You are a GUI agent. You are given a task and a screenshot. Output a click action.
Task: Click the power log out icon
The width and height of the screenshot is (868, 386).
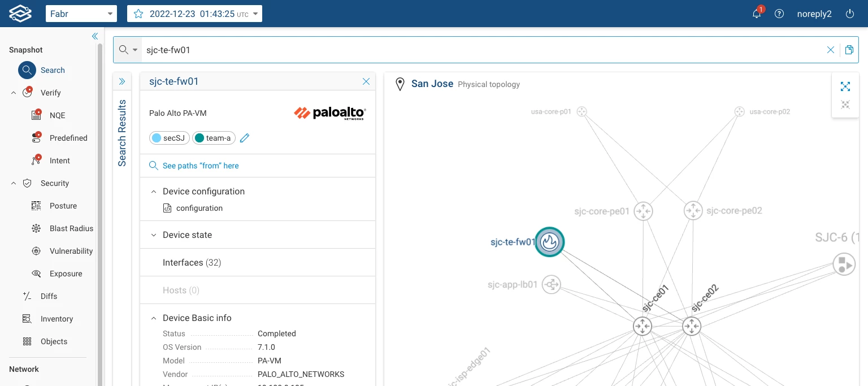[850, 14]
